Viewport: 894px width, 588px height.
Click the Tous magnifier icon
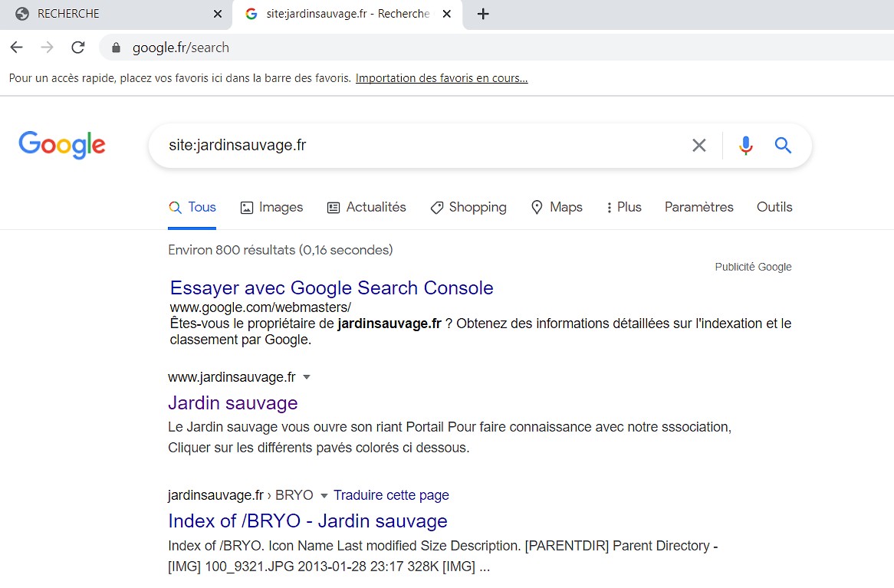(x=175, y=208)
